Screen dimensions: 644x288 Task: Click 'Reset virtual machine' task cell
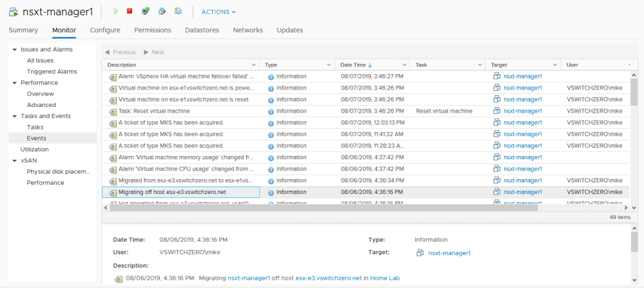pos(444,111)
